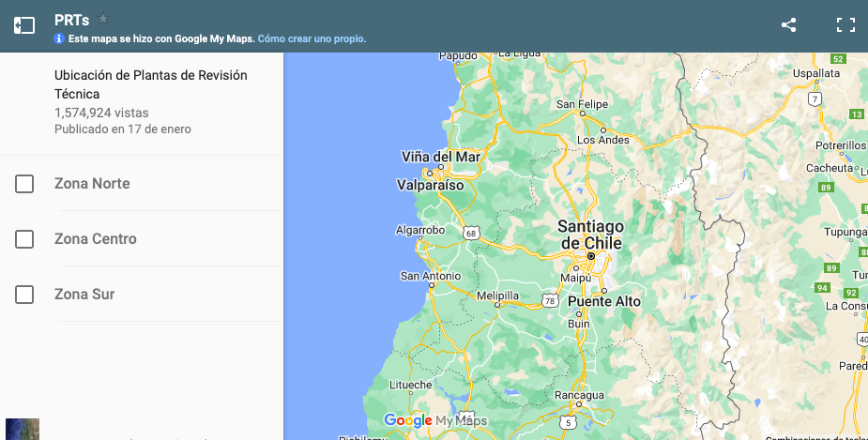Click the Maipú map label

[576, 278]
